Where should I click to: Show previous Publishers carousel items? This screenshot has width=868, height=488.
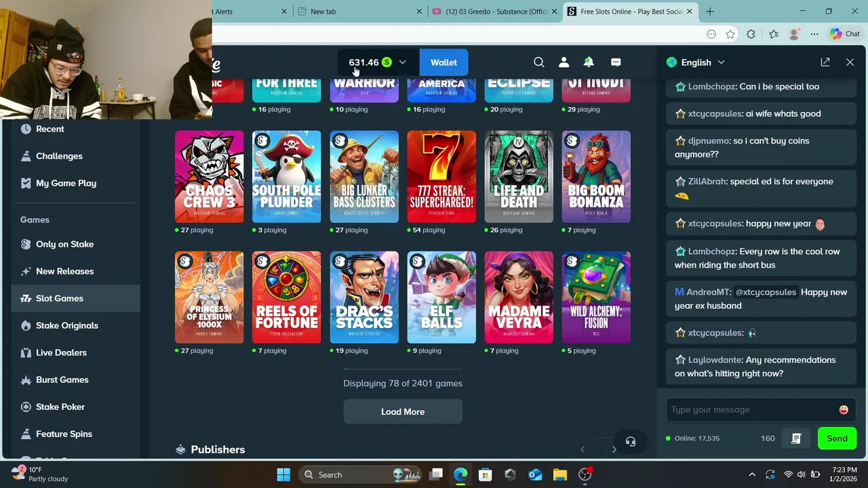583,449
